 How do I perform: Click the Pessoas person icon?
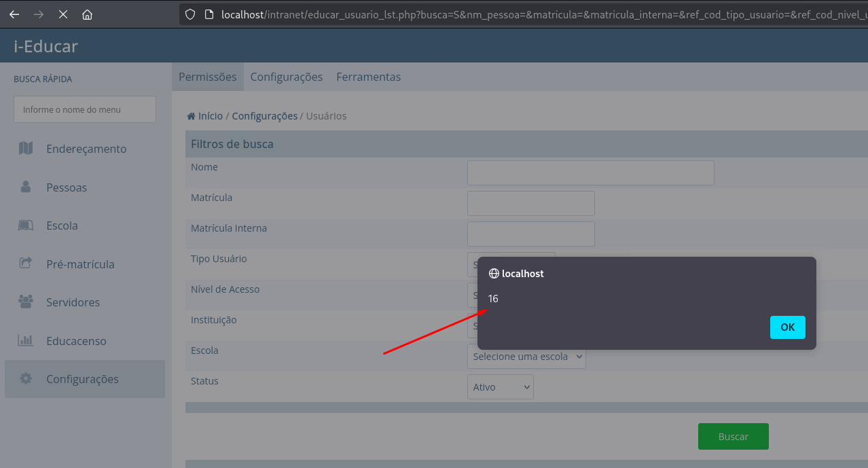point(26,187)
